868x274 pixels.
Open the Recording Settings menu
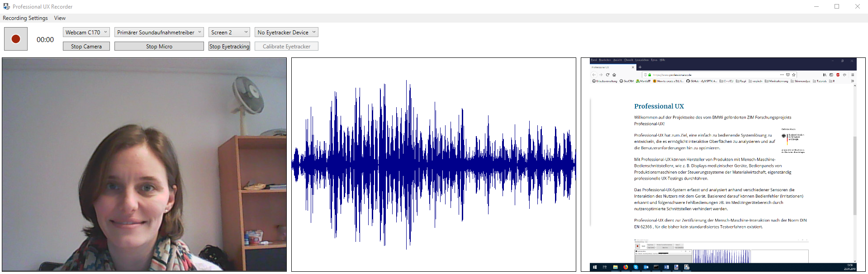(x=25, y=18)
